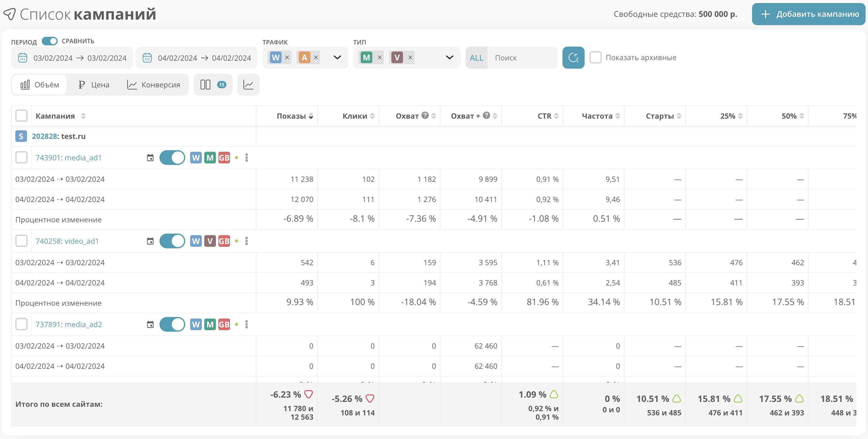Click the green status dot on video_ad1
This screenshot has width=868, height=439.
(236, 241)
